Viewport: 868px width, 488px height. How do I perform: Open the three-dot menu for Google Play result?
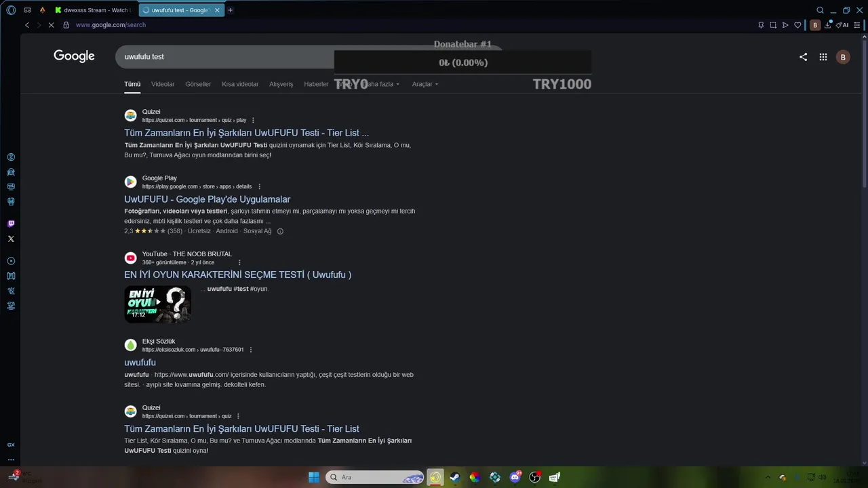point(259,186)
